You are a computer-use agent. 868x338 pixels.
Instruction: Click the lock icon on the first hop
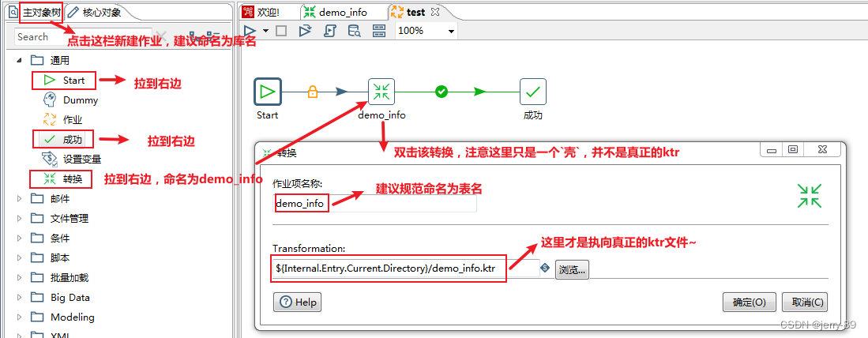pyautogui.click(x=312, y=92)
